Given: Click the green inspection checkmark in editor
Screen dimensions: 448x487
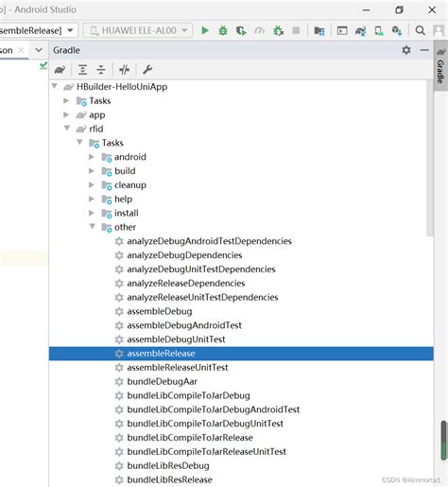Looking at the screenshot, I should tap(43, 65).
